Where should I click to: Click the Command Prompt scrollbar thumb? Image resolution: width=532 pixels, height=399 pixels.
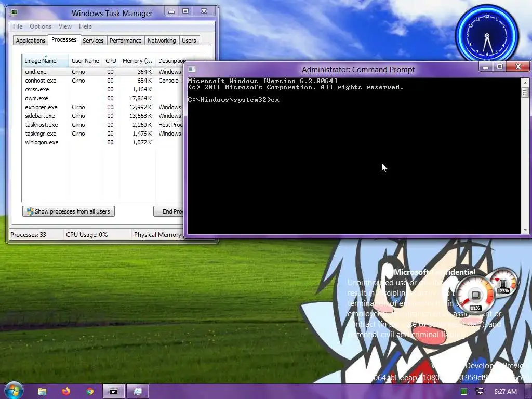[525, 92]
